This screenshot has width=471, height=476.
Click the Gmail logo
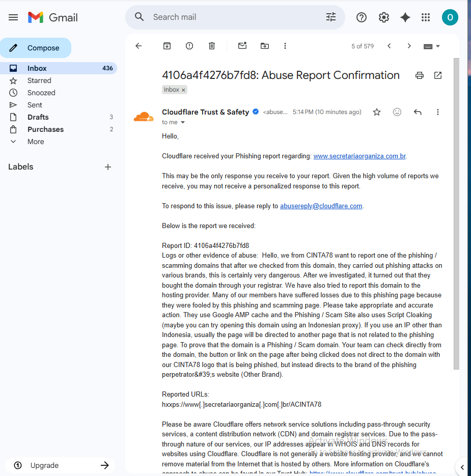(53, 17)
